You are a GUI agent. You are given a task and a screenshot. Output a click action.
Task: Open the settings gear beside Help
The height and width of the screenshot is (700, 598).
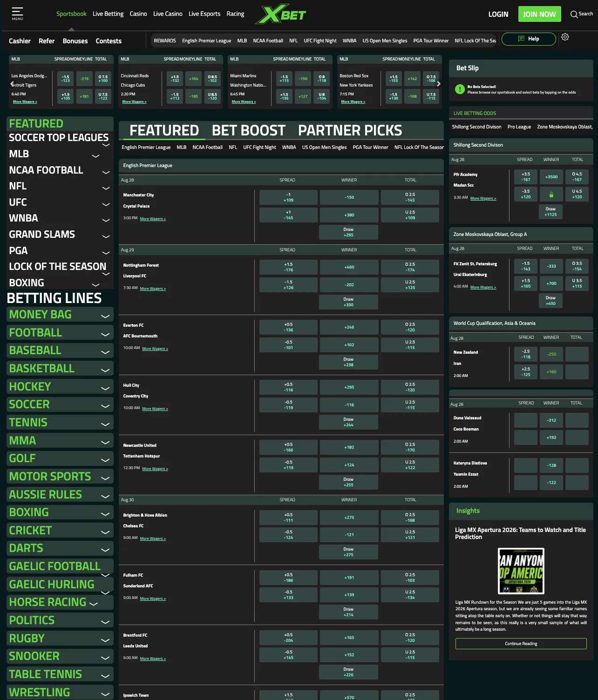pyautogui.click(x=565, y=37)
